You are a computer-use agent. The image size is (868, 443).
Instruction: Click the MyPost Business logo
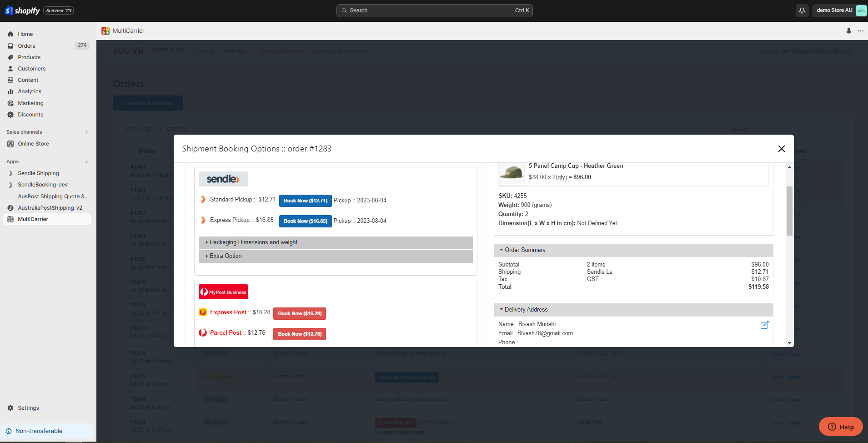tap(223, 292)
